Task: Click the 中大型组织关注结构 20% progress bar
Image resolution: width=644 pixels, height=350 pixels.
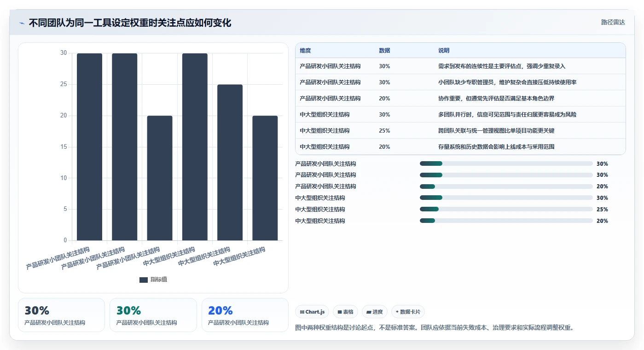Action: tap(506, 221)
